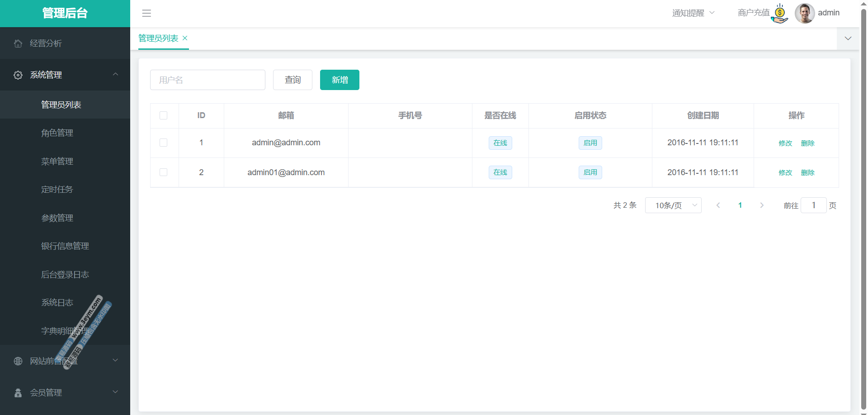Go to previous page arrow in pagination
The height and width of the screenshot is (415, 868).
[x=718, y=205]
